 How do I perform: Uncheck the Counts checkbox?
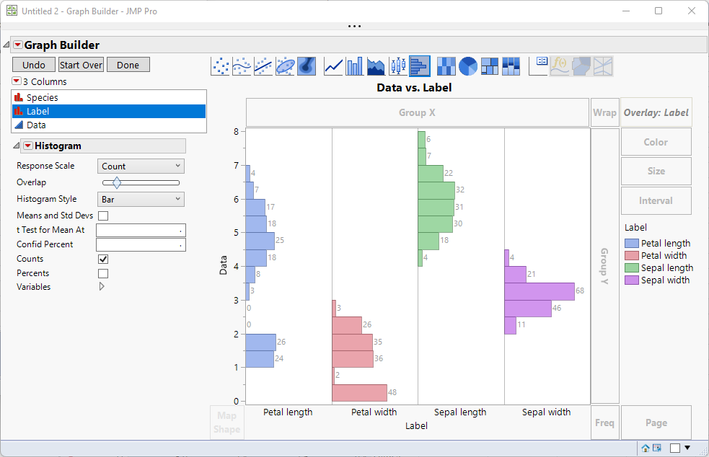click(x=103, y=259)
